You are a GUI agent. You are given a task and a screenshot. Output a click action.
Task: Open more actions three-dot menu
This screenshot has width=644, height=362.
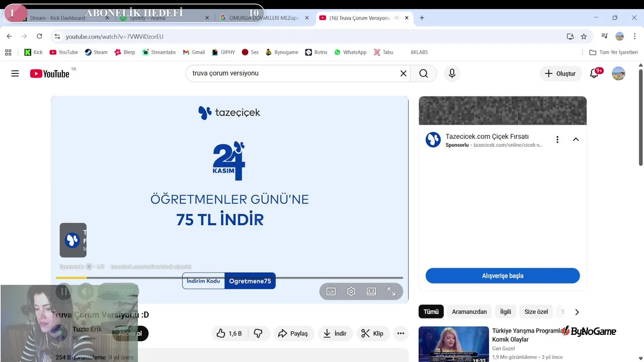pos(400,333)
